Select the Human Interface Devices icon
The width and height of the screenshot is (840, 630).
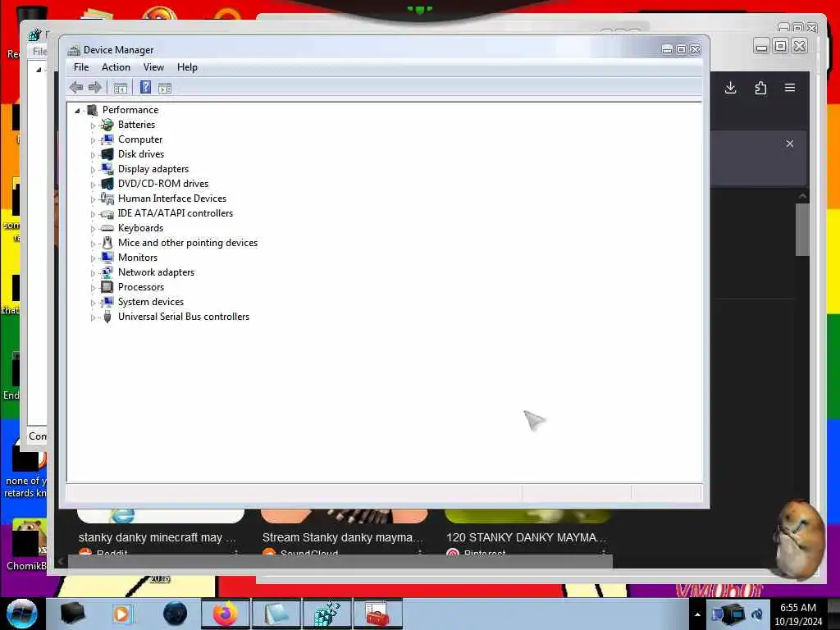tap(107, 199)
